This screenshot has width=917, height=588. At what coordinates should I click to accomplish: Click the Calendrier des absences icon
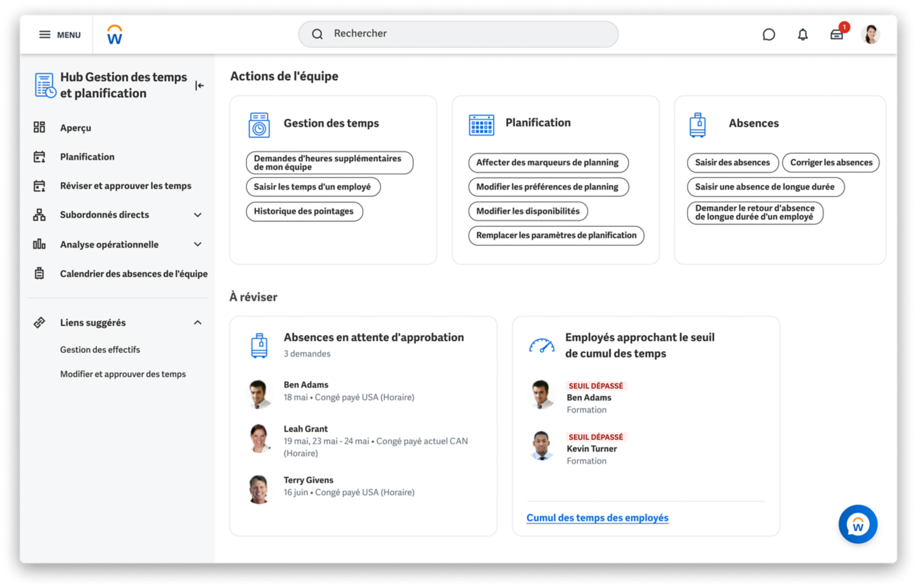[x=39, y=273]
